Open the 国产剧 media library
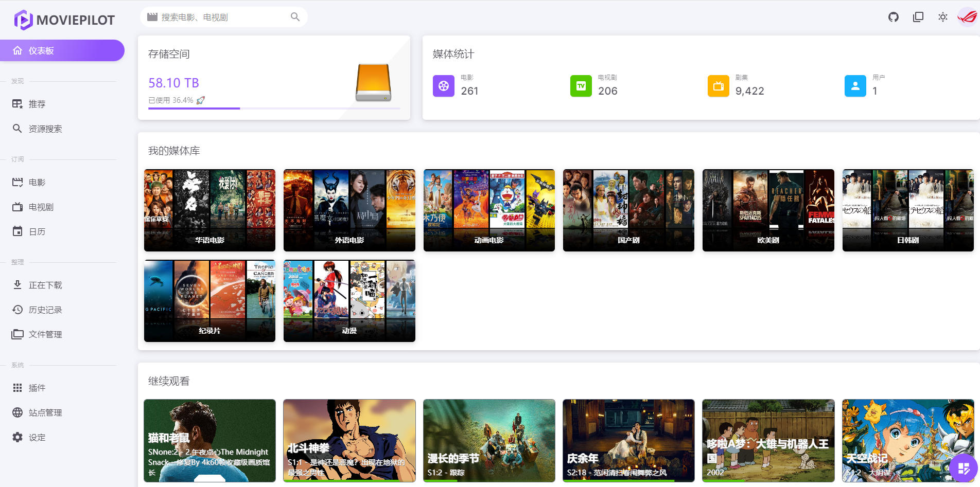 pos(628,210)
